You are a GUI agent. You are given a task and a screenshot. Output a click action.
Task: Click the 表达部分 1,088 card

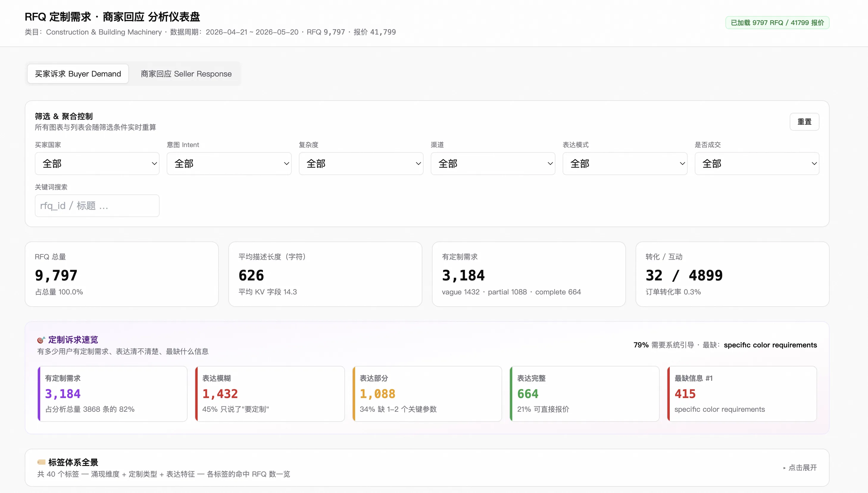(427, 394)
